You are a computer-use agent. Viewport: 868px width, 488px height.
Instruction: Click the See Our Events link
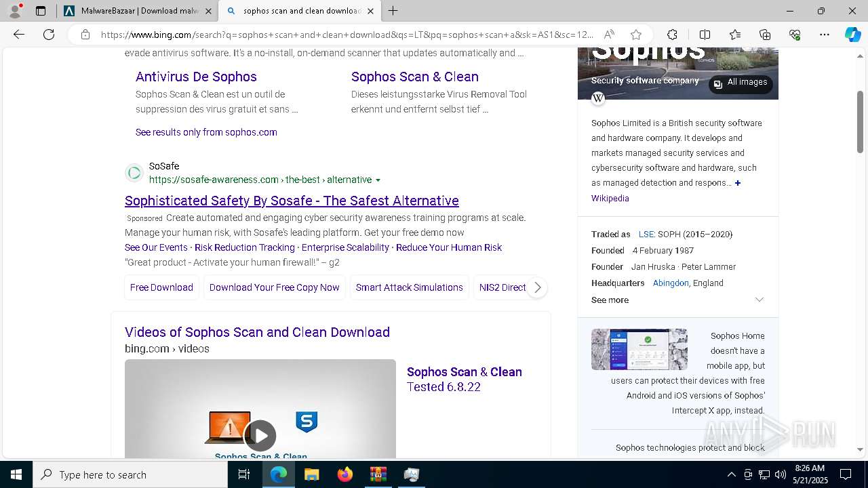click(156, 247)
